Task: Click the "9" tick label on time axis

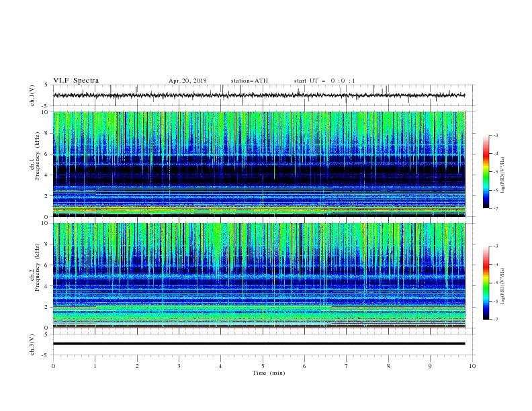Action: pos(430,366)
